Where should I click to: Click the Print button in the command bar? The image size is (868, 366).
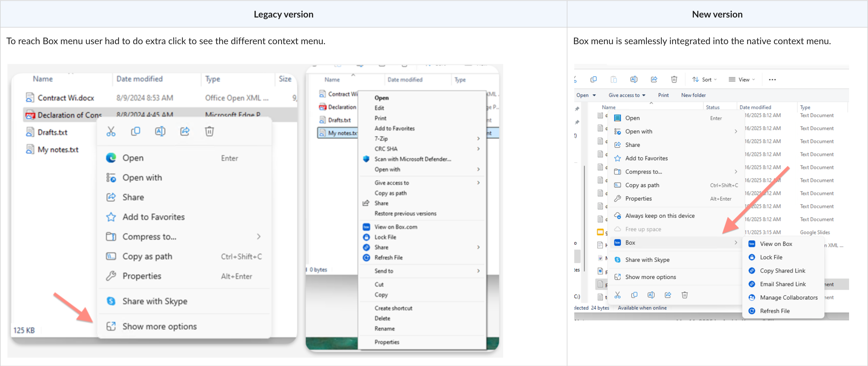pyautogui.click(x=663, y=95)
